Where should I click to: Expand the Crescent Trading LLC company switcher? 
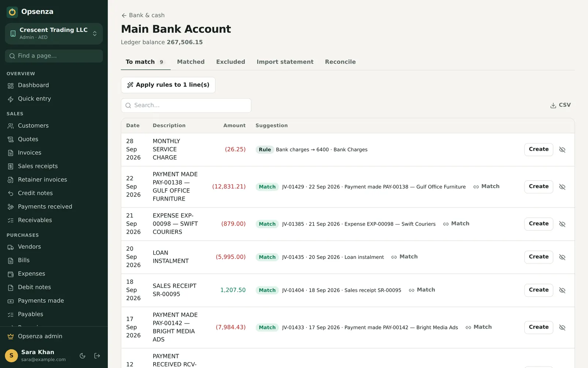pos(54,33)
